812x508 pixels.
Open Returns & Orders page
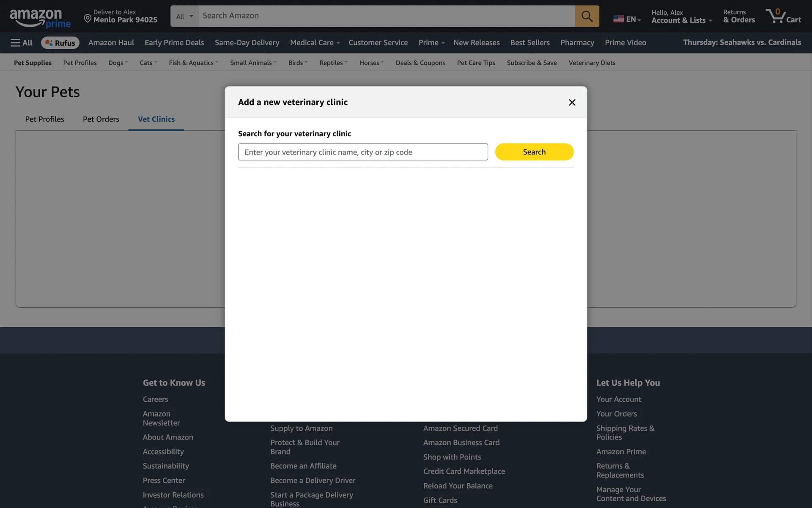[738, 16]
